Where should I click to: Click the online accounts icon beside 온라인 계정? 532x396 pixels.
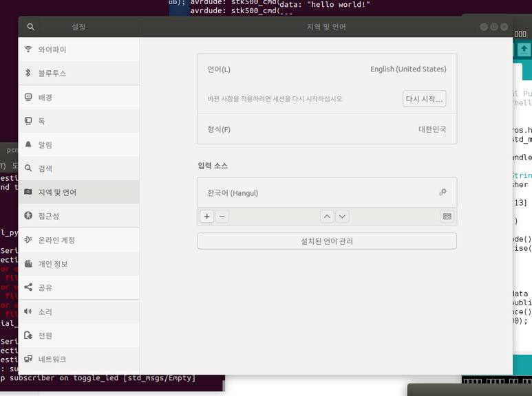(28, 240)
